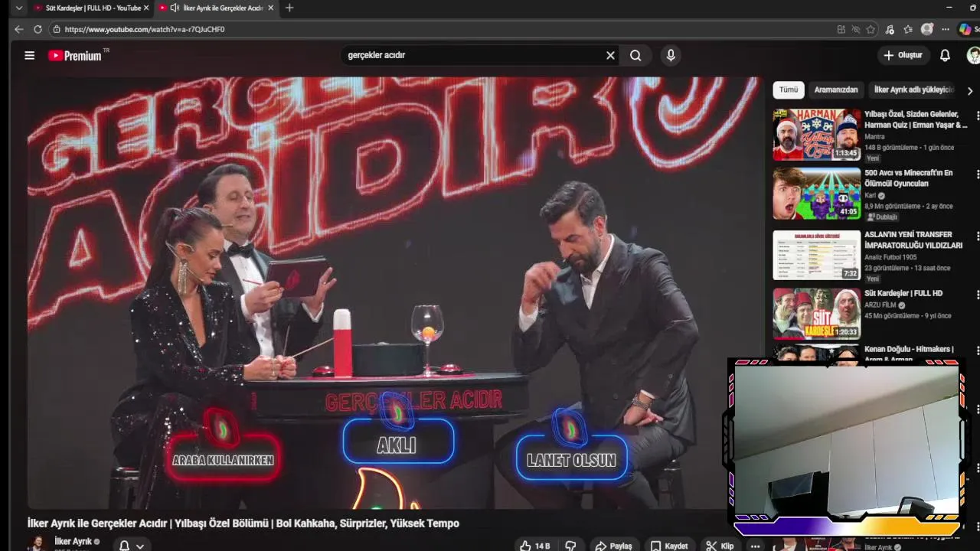Open Yılbaşı Özel Harman Quiz thumbnail
The height and width of the screenshot is (551, 980).
(816, 134)
